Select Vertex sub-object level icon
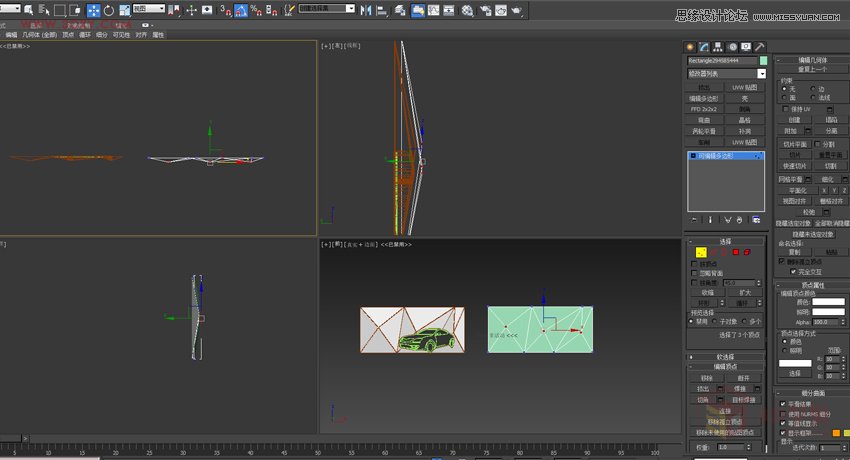The image size is (850, 460). (699, 252)
